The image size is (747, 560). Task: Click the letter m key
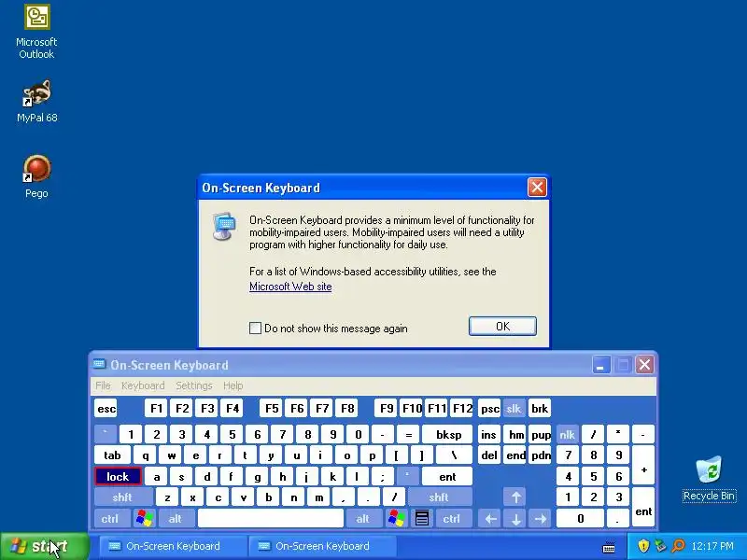(x=318, y=497)
